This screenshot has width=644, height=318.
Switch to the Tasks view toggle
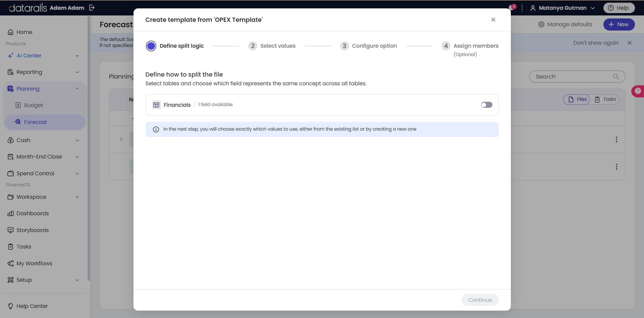click(x=605, y=99)
